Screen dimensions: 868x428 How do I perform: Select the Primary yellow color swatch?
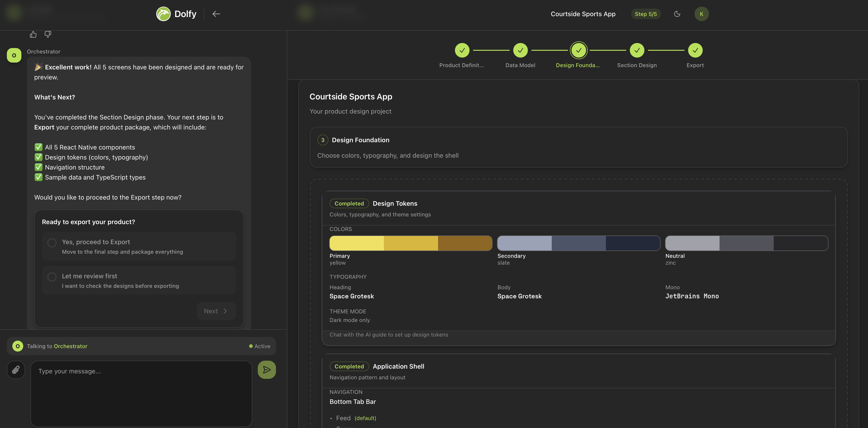410,243
